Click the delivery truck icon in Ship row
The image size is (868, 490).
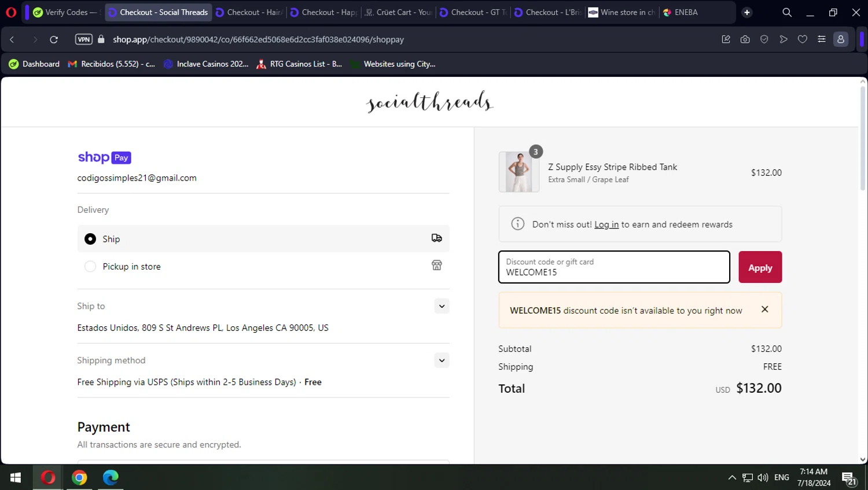coord(437,238)
